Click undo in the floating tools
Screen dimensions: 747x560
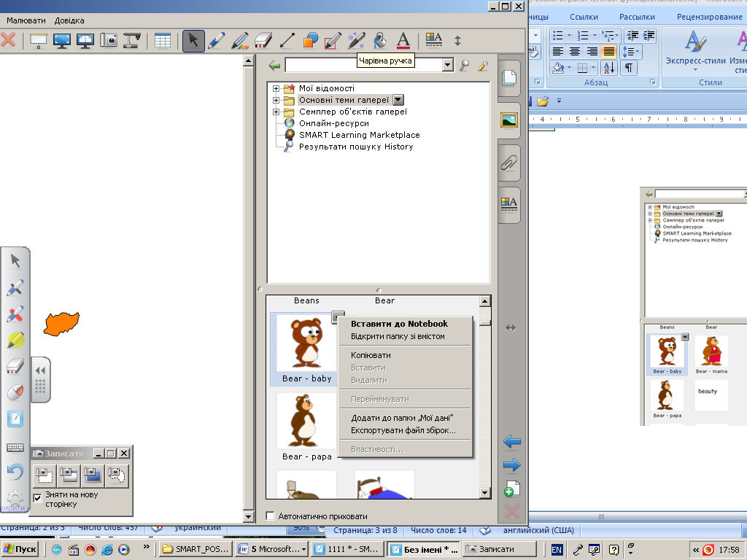15,472
